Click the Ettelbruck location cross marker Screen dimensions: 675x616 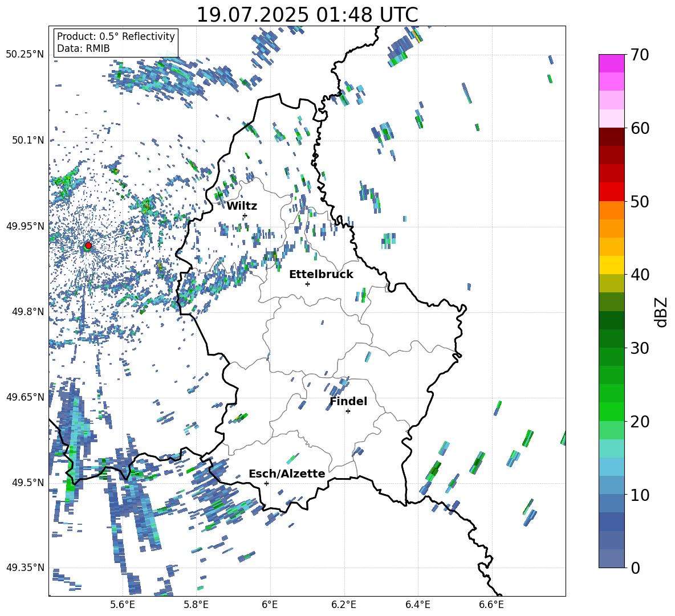pyautogui.click(x=307, y=284)
